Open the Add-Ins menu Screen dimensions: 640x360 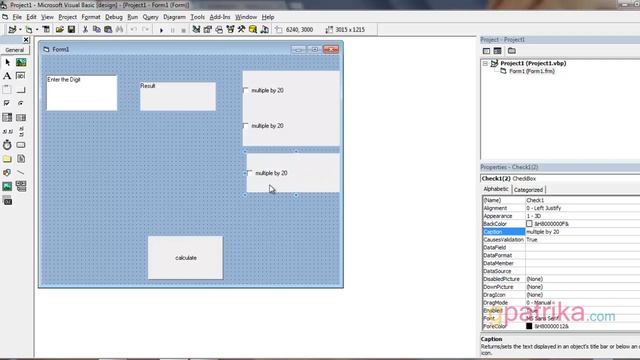pyautogui.click(x=220, y=17)
